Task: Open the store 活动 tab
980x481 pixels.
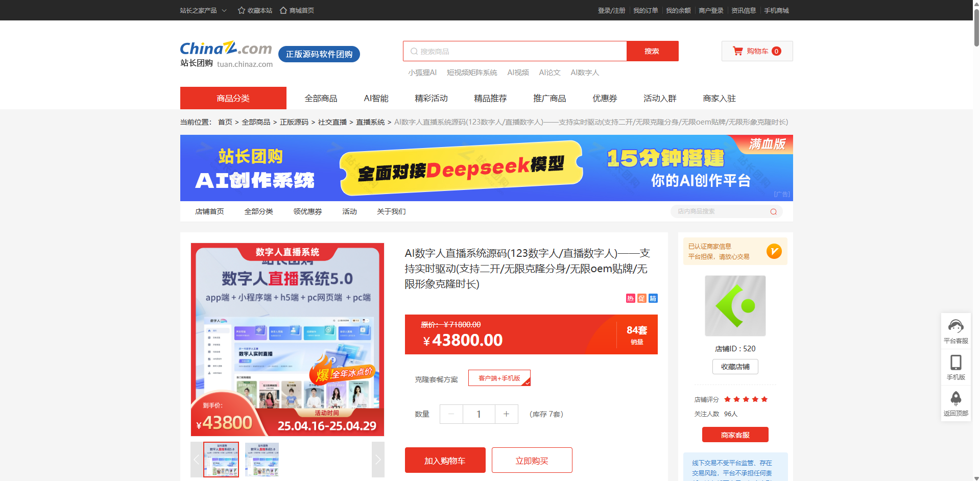Action: (x=350, y=211)
